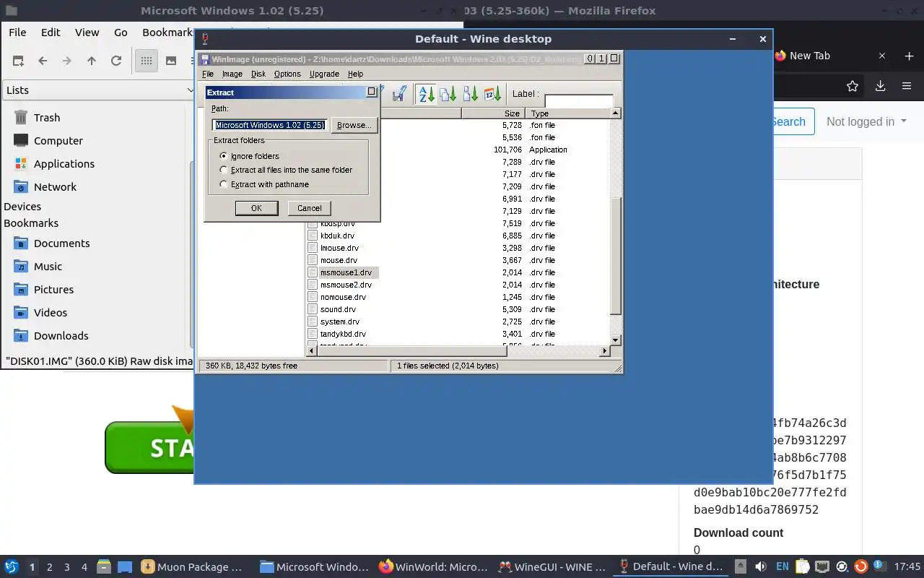Click the sort by size toolbar icon

(471, 94)
